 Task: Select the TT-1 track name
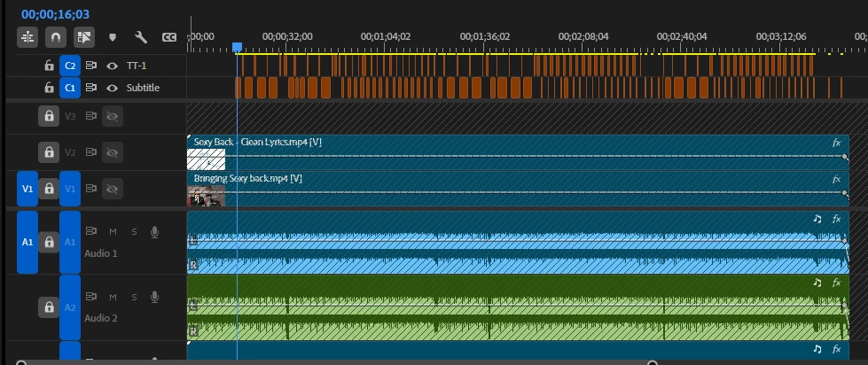137,66
